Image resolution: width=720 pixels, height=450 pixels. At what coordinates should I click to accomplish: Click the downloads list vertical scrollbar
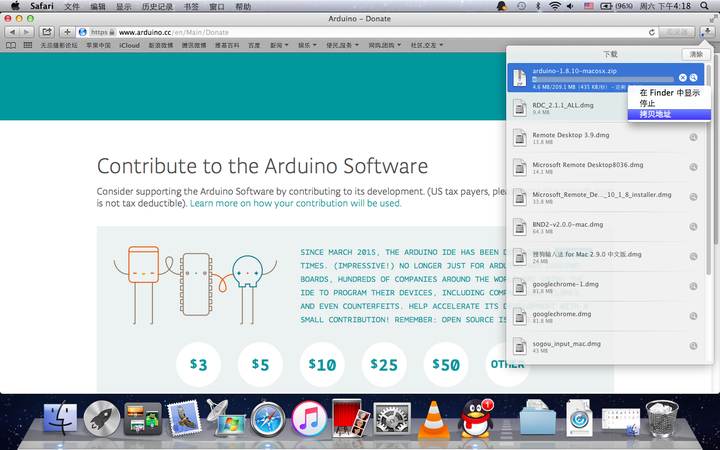click(709, 170)
